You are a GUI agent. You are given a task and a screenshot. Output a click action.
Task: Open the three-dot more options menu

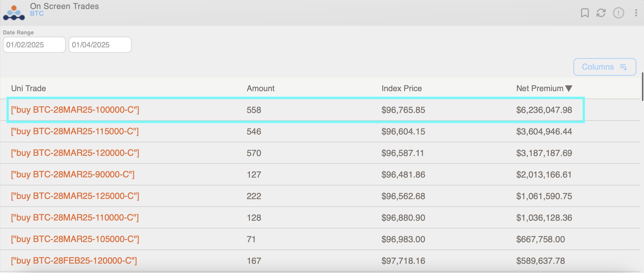[636, 13]
